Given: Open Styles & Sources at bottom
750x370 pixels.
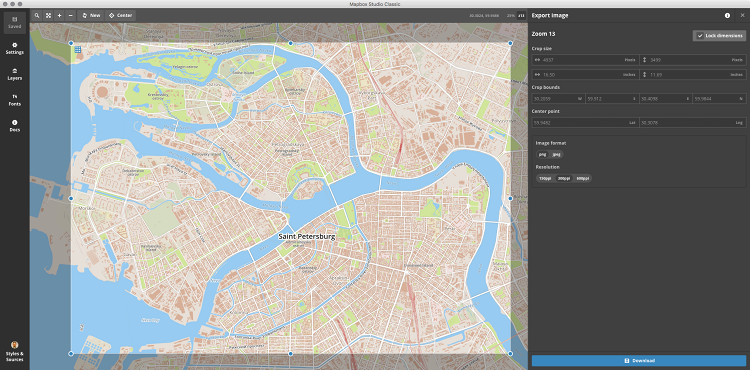Looking at the screenshot, I should (14, 352).
